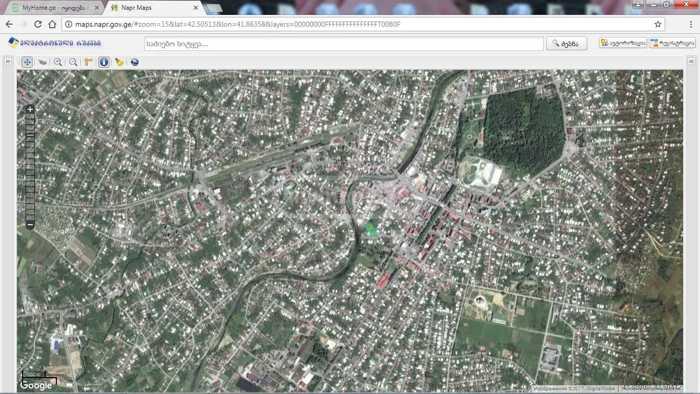
Task: Switch to the MyHome.ge browser tab
Action: click(x=54, y=8)
